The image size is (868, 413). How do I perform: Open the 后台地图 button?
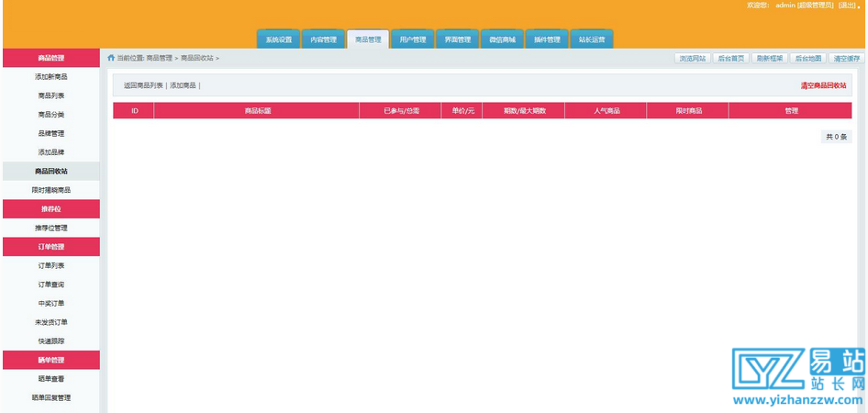tap(808, 58)
